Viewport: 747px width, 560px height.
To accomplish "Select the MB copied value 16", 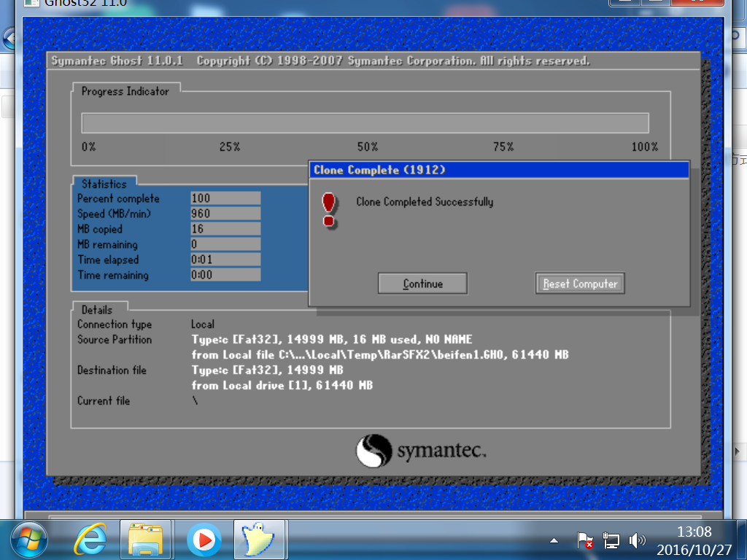I will (225, 228).
